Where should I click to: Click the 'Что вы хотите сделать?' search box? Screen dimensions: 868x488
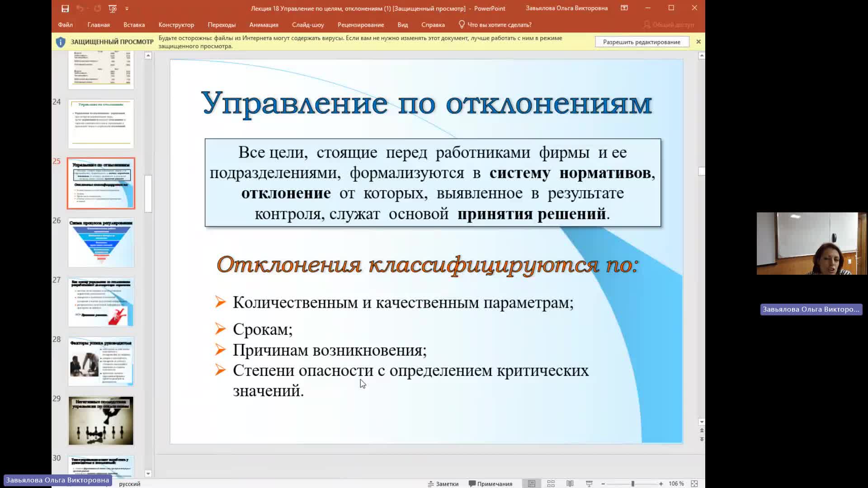click(495, 25)
